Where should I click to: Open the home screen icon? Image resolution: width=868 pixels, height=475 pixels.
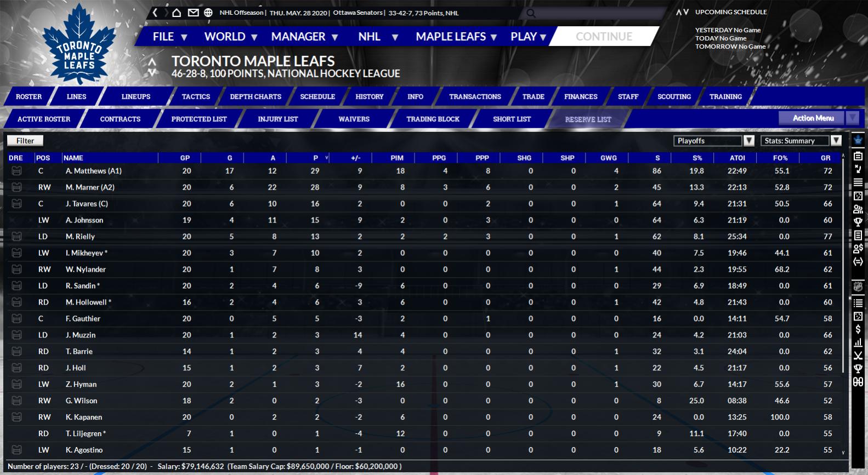(x=177, y=13)
